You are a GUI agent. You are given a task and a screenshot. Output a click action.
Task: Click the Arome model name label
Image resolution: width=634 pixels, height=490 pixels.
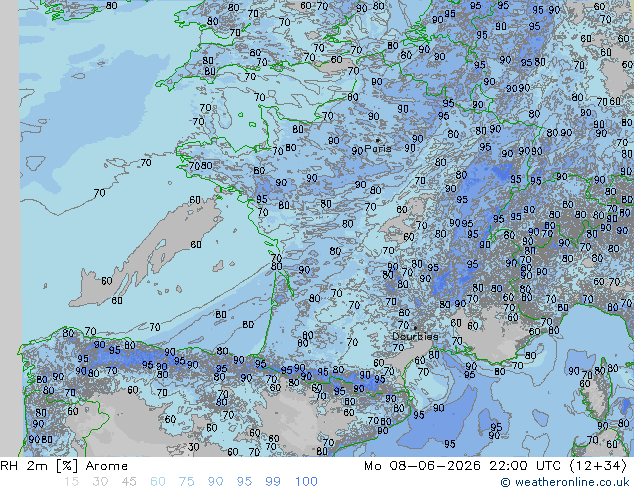pos(107,466)
